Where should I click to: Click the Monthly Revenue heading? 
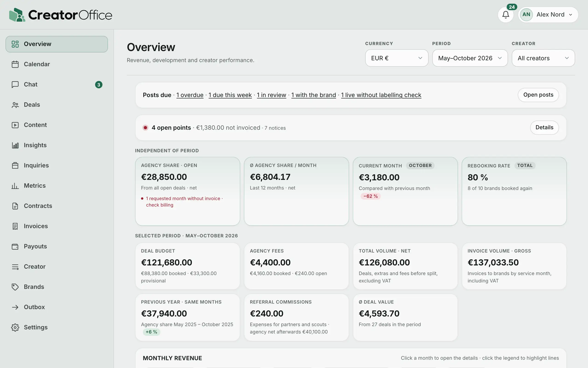point(172,358)
